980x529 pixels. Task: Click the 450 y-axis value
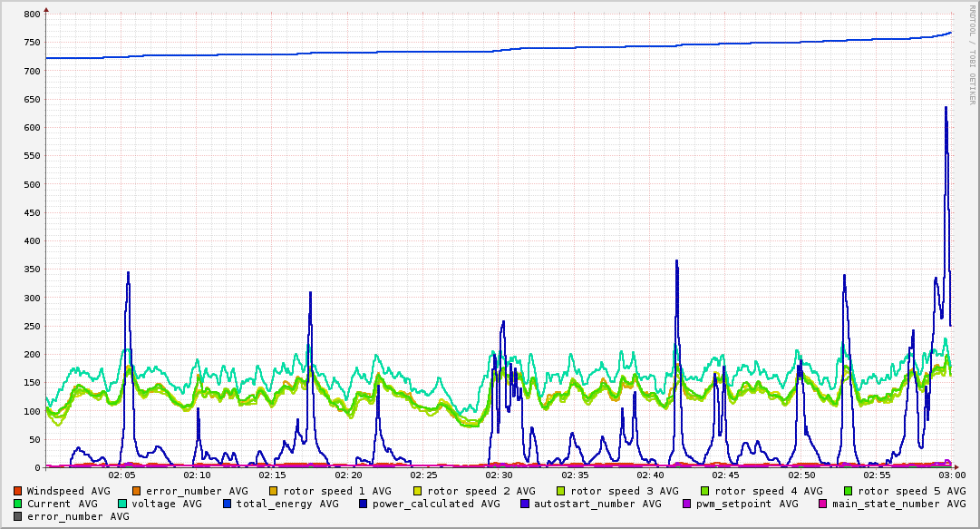coord(33,212)
